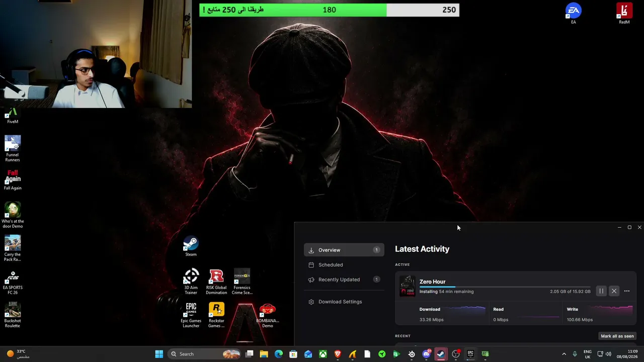This screenshot has height=362, width=644.
Task: Show hidden system tray icons
Action: click(x=563, y=354)
